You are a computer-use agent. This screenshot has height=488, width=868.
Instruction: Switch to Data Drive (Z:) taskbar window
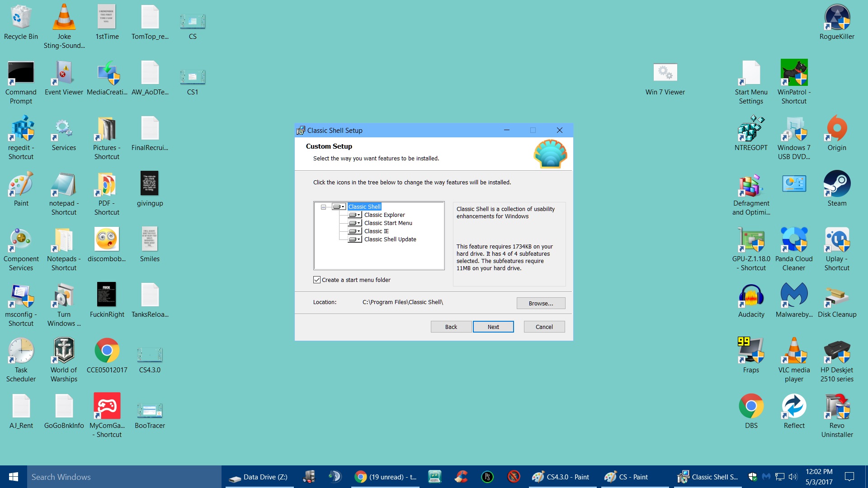click(259, 477)
